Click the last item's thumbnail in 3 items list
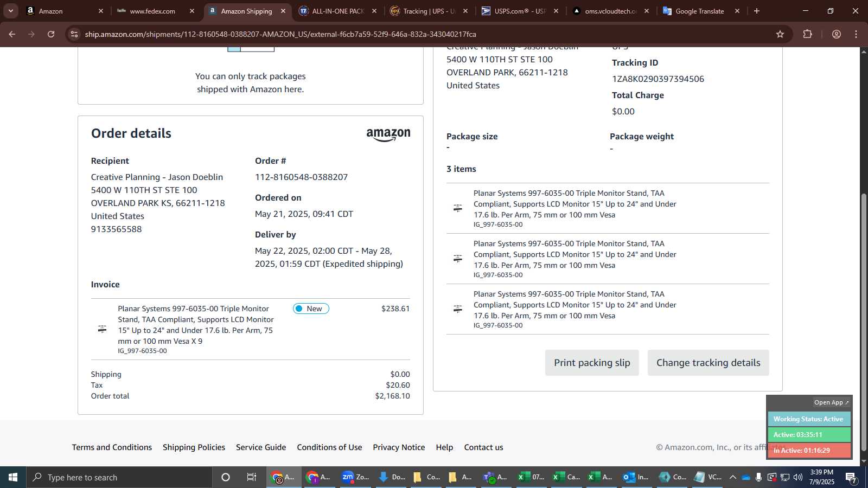868x488 pixels. click(x=458, y=309)
